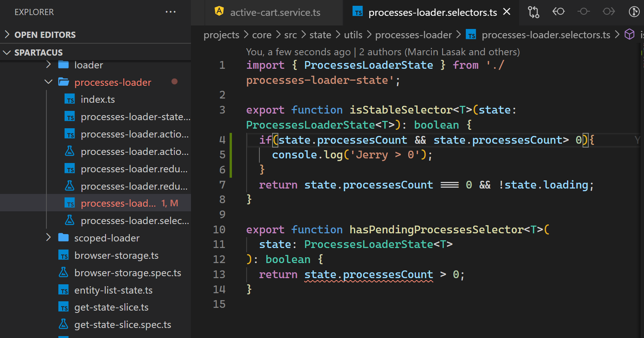Click the scoped-loader folder icon

(63, 237)
